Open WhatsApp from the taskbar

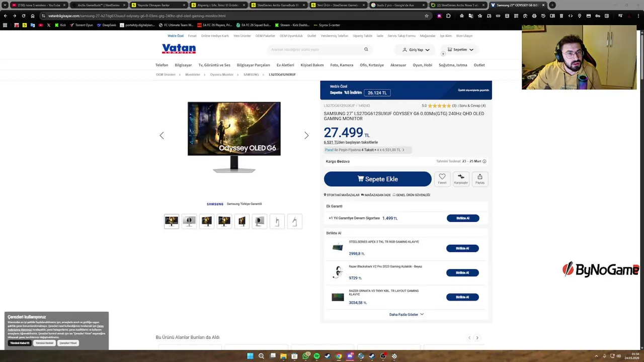pos(305,356)
